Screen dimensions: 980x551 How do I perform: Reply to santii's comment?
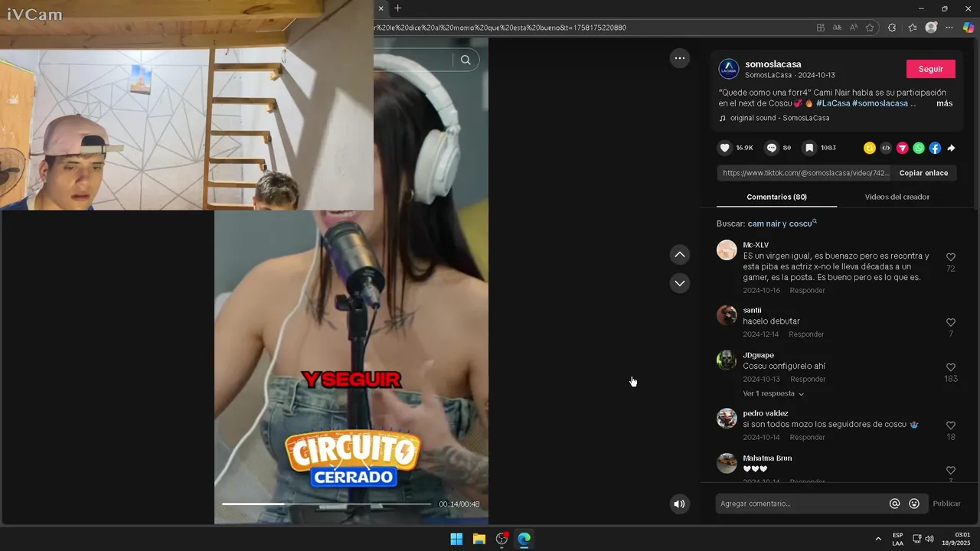click(806, 334)
